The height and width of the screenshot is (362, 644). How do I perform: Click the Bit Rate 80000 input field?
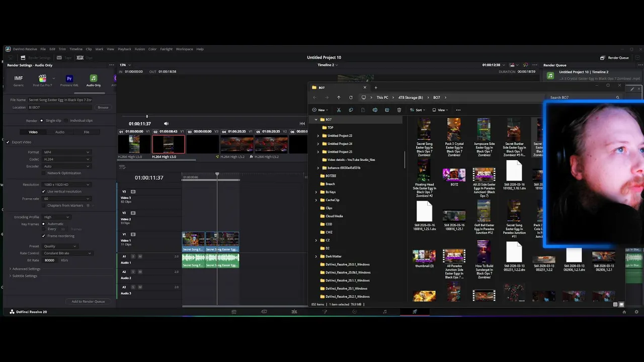(50, 260)
